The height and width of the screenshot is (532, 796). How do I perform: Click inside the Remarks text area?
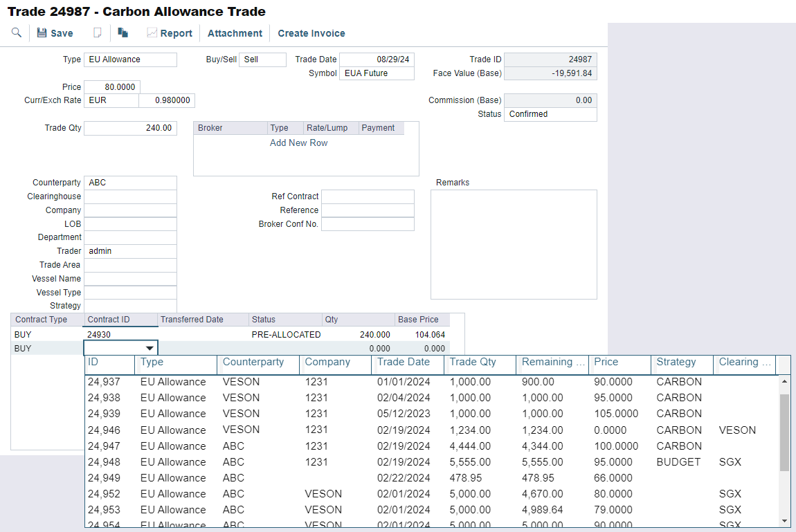(x=514, y=244)
